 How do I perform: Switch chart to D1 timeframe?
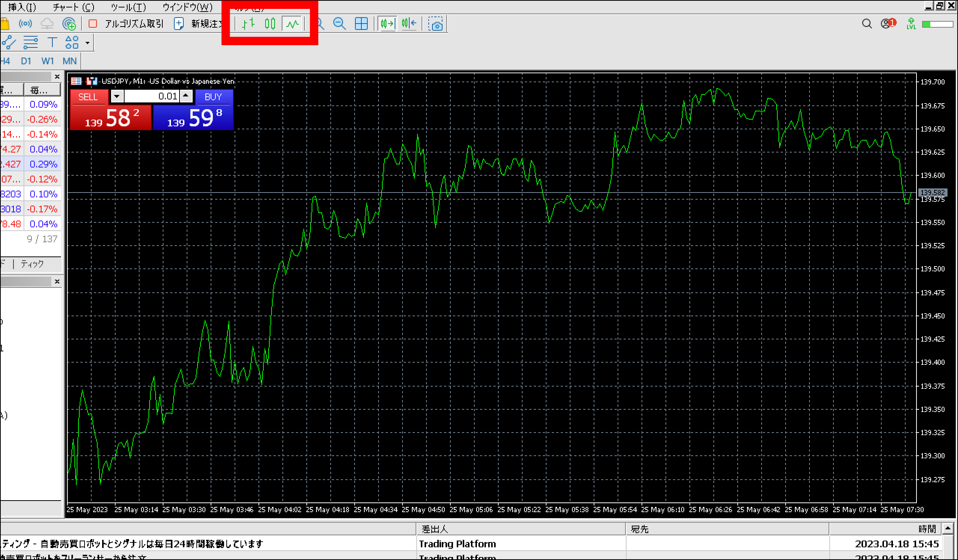tap(26, 61)
